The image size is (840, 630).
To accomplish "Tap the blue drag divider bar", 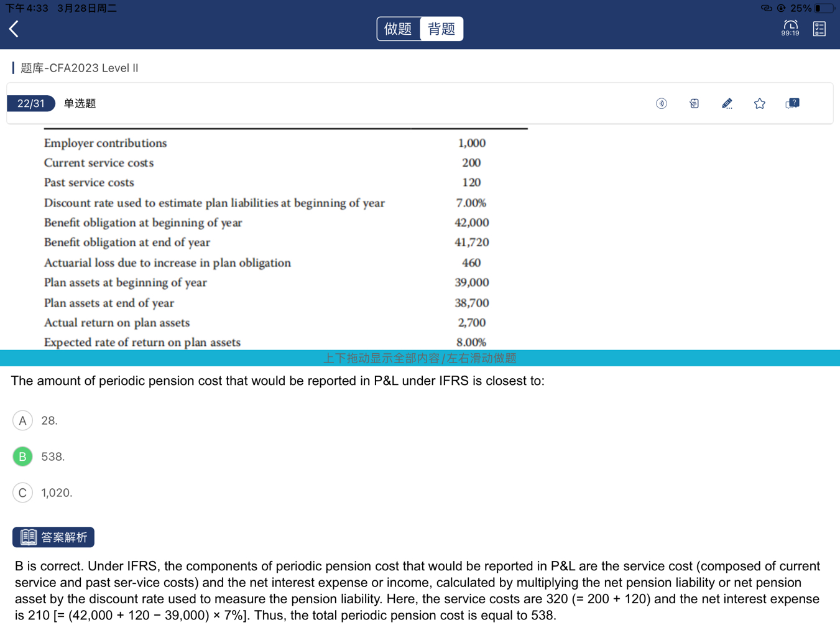I will pyautogui.click(x=420, y=358).
